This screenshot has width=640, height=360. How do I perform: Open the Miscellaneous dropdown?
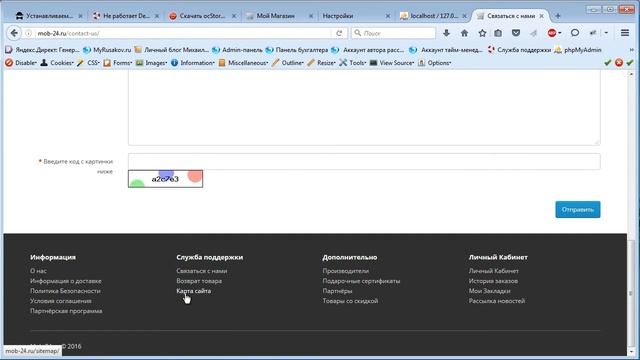pos(243,63)
